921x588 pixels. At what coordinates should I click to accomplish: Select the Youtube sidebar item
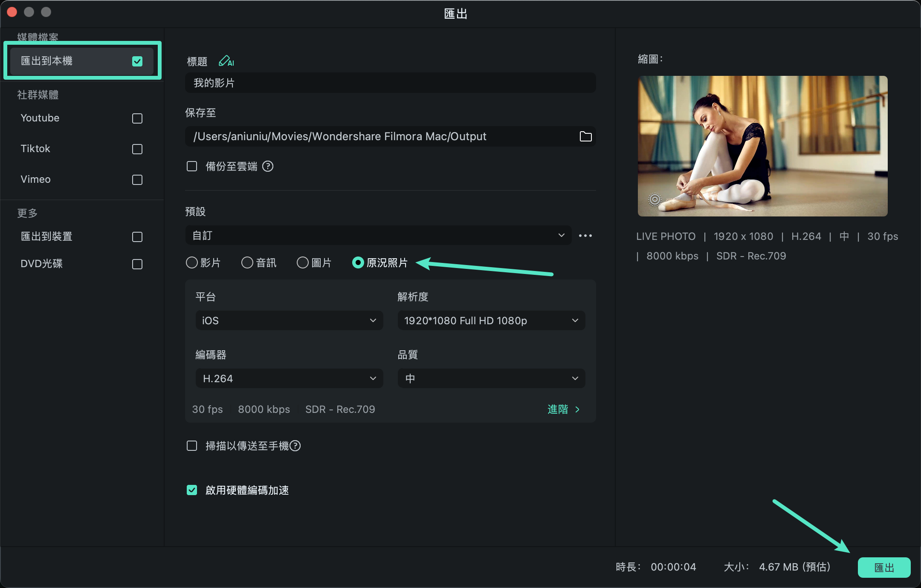[x=81, y=118]
